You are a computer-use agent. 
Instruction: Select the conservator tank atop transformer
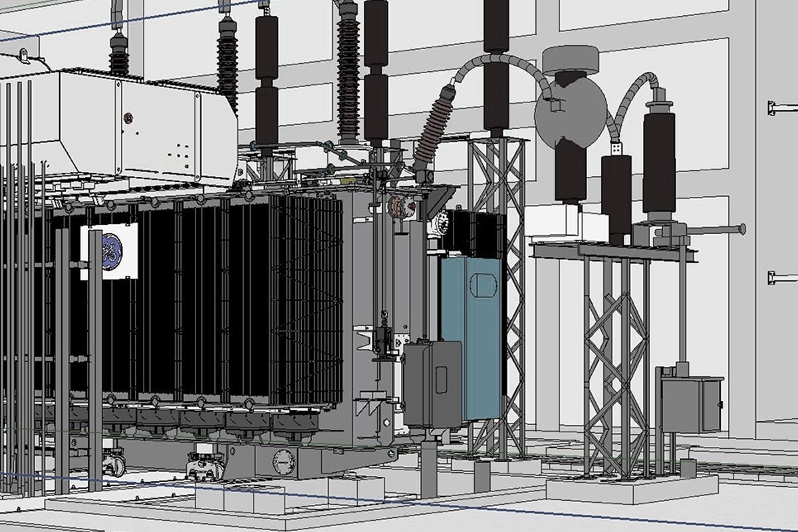tap(118, 128)
